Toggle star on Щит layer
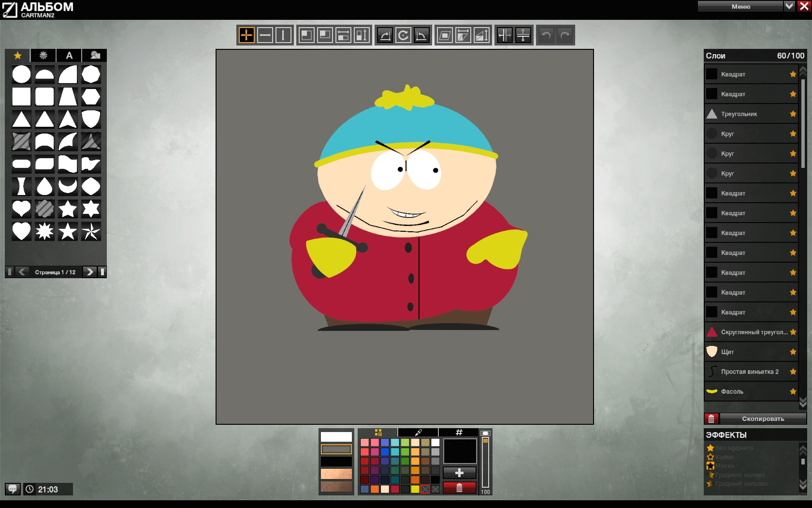The image size is (812, 508). tap(793, 352)
